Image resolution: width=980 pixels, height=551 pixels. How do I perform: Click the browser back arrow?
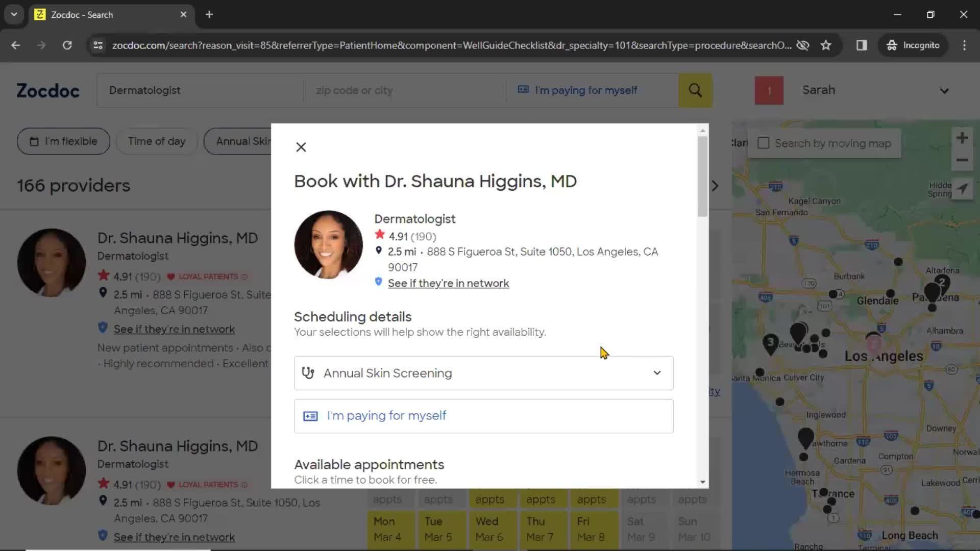pos(16,45)
